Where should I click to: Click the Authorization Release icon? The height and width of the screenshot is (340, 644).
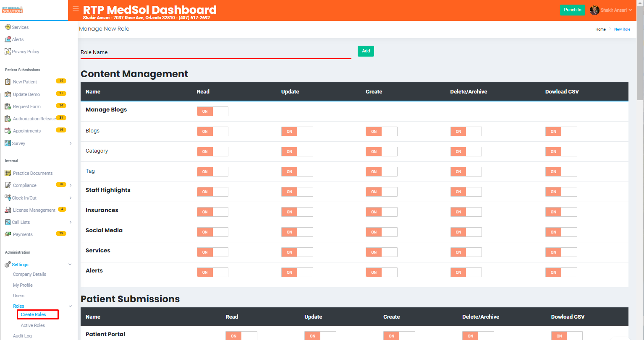(x=8, y=119)
